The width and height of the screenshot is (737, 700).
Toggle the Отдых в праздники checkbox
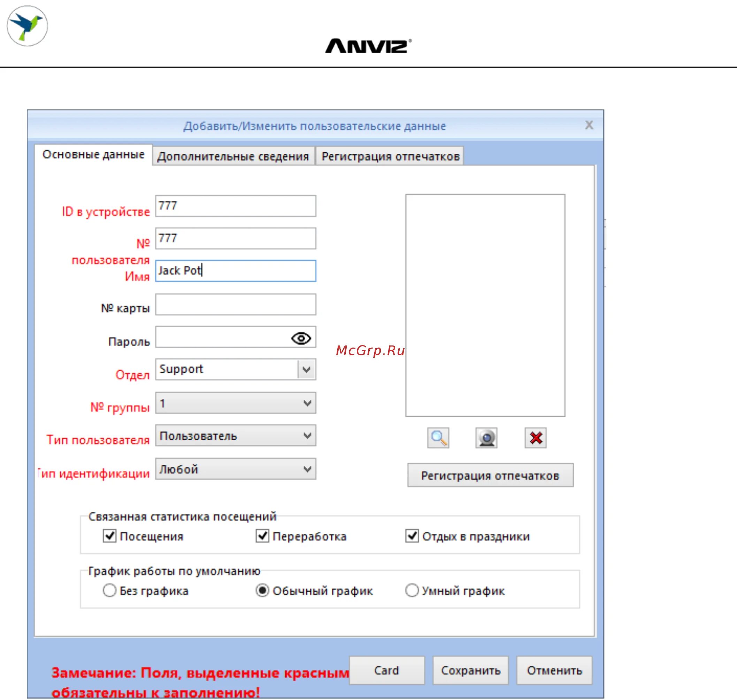[412, 536]
